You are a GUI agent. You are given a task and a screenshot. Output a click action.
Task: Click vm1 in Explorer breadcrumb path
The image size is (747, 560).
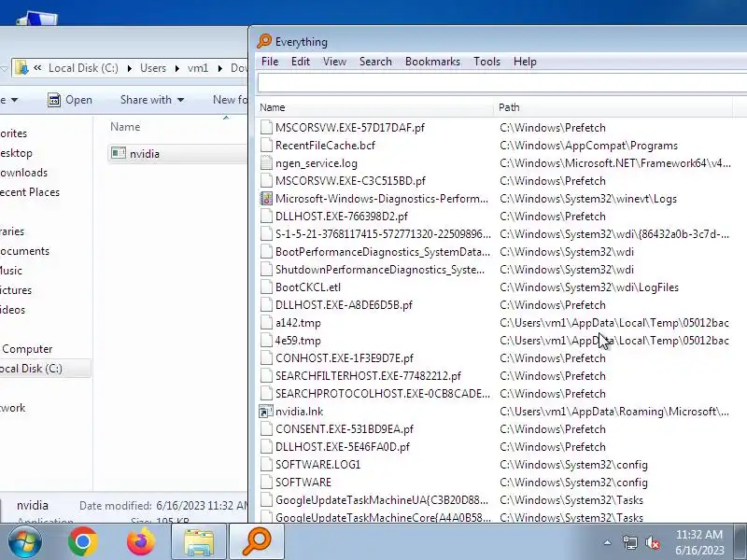(198, 68)
